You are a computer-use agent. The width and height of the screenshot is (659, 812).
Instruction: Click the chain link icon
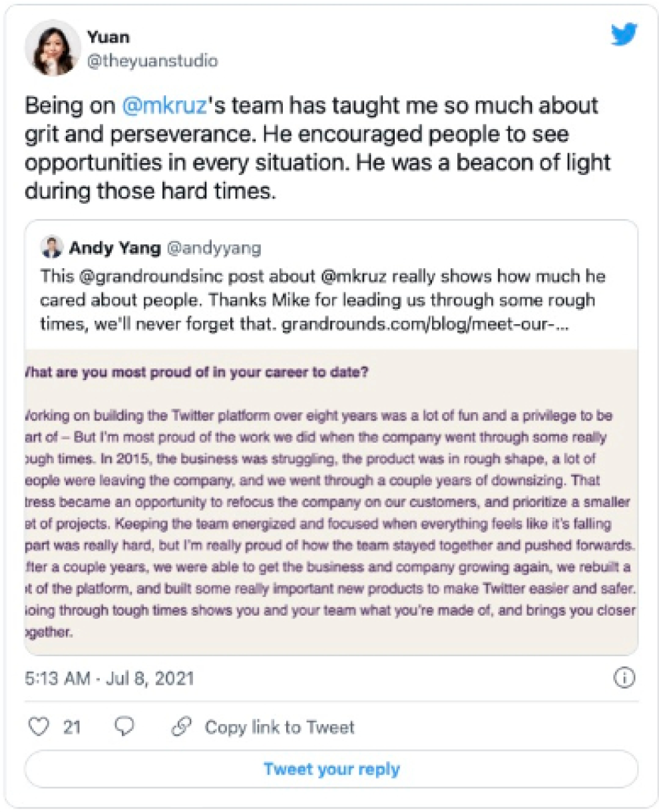pyautogui.click(x=181, y=726)
